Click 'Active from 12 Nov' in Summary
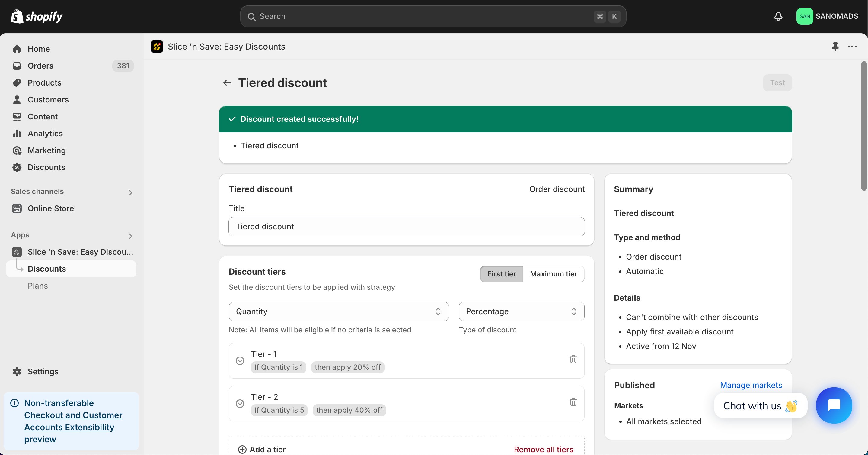The width and height of the screenshot is (868, 455). click(x=661, y=346)
